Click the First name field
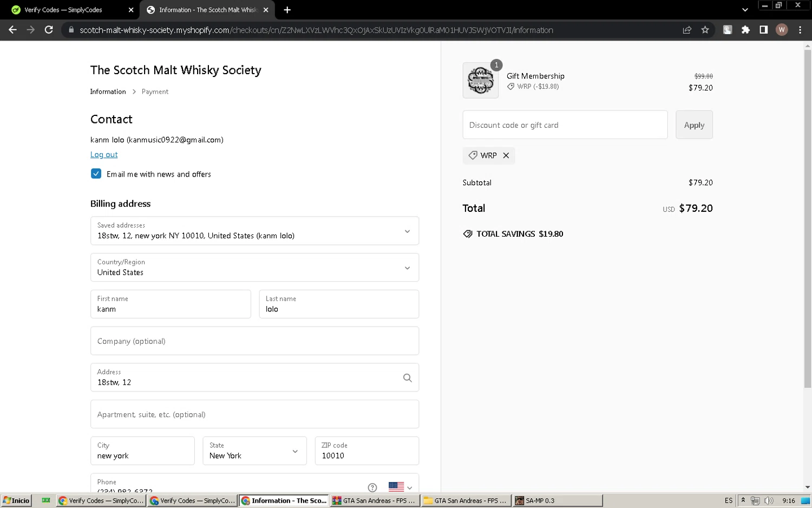The height and width of the screenshot is (508, 812). (171, 304)
